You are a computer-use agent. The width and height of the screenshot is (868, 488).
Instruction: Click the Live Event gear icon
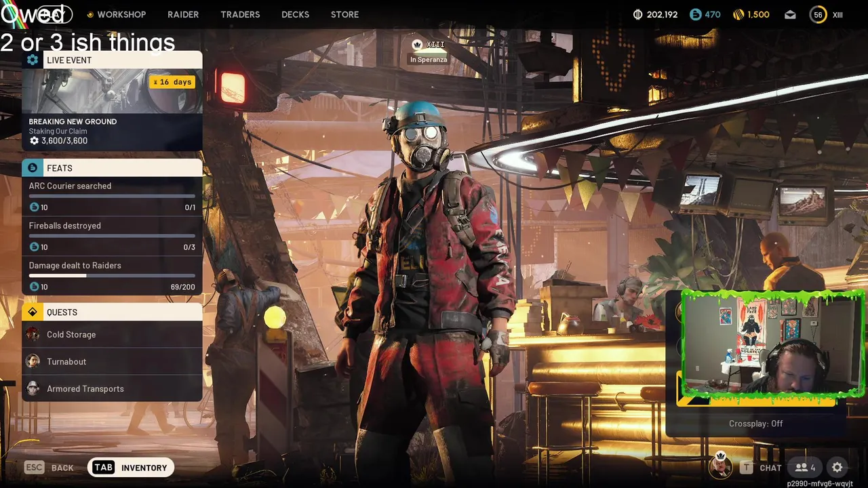[x=33, y=60]
